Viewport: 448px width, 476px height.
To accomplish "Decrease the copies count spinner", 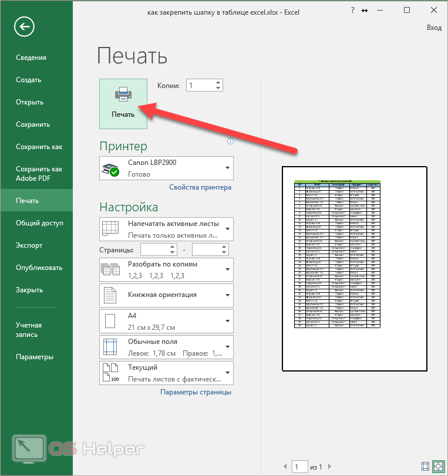I will (218, 88).
